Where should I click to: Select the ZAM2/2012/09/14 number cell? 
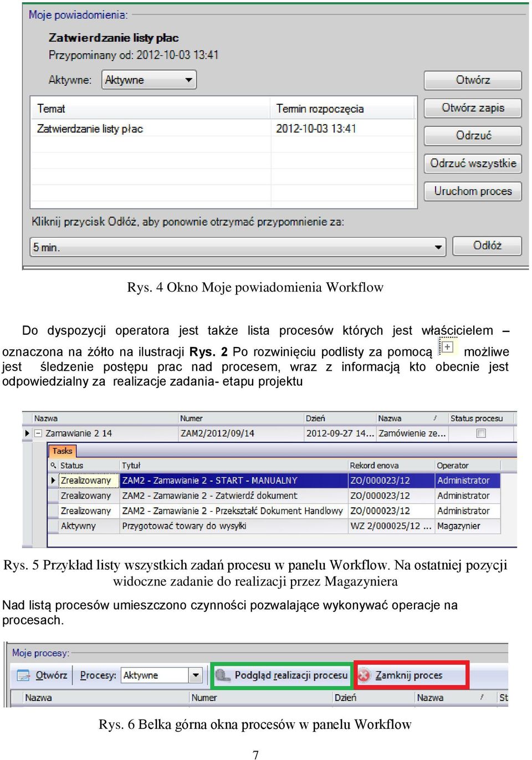(241, 433)
